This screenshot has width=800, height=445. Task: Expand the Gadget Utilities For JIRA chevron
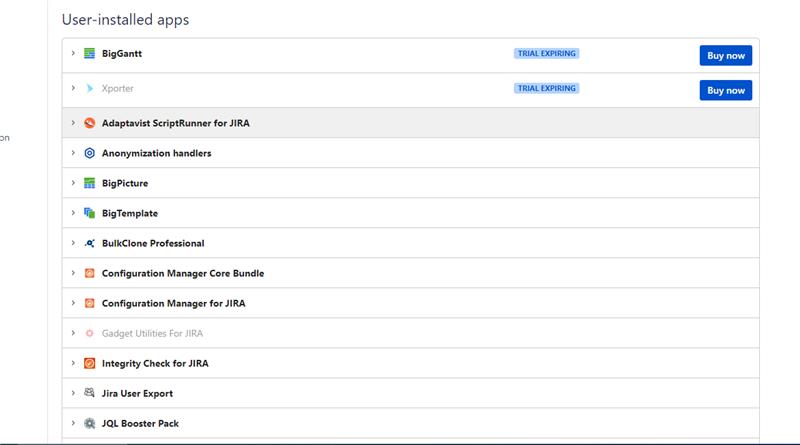tap(73, 333)
